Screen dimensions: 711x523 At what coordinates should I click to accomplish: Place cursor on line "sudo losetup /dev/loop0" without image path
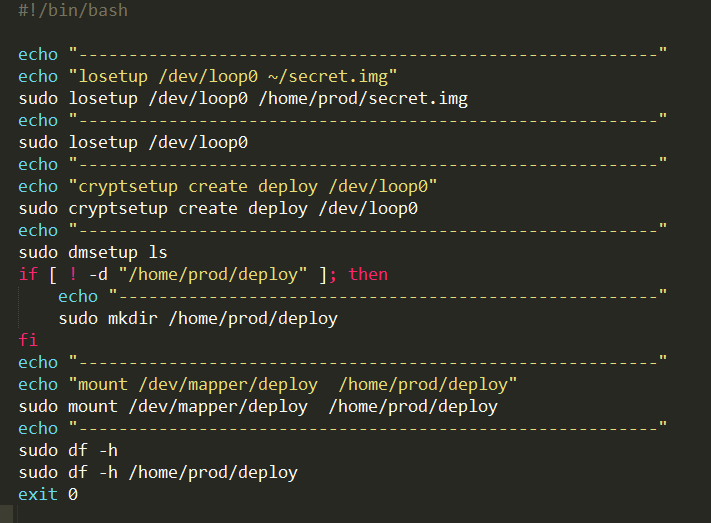click(133, 142)
